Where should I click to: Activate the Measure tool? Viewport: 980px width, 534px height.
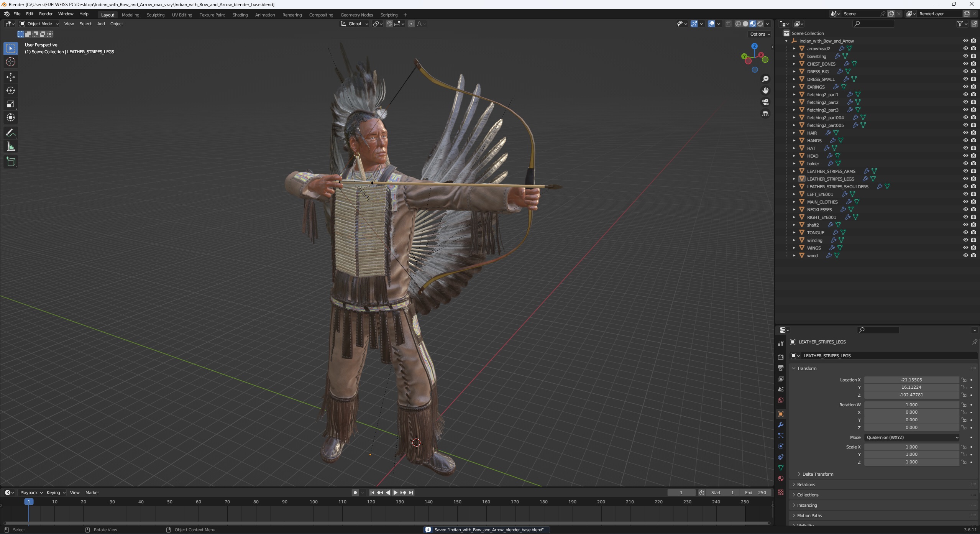11,146
